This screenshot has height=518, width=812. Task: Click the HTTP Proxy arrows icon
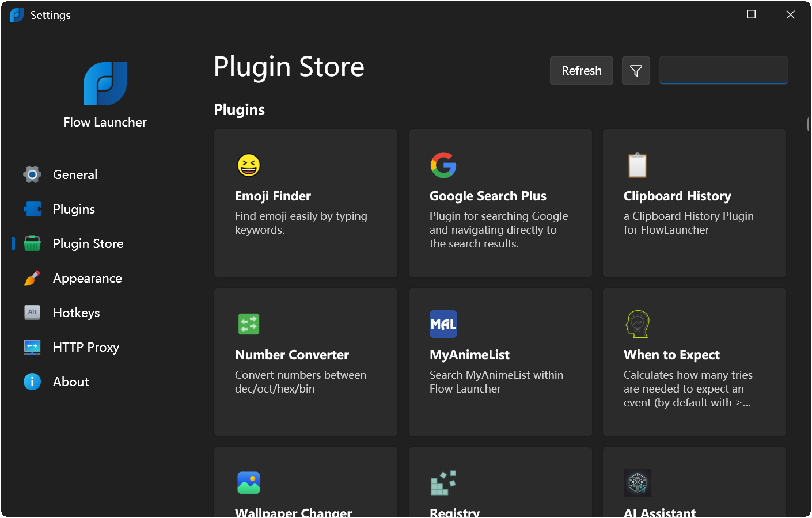tap(32, 347)
